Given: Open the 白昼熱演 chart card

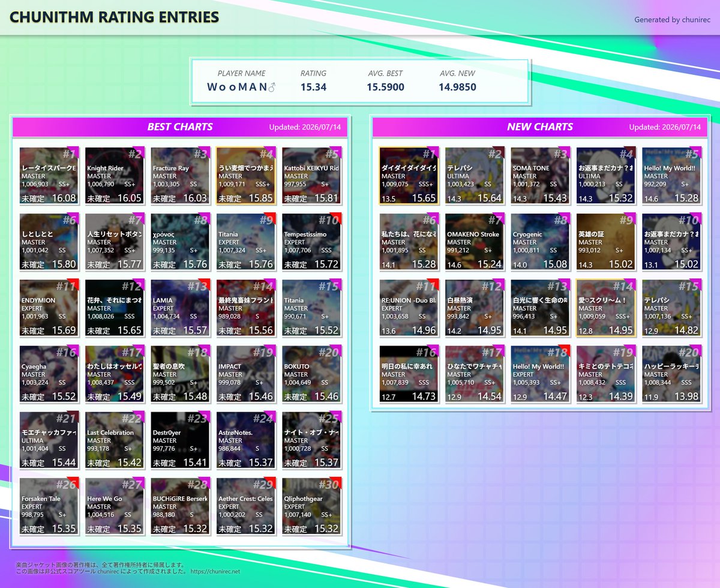Looking at the screenshot, I should tap(475, 308).
